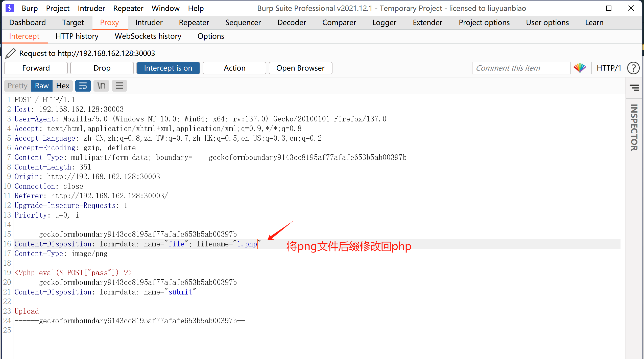Click the Comment this item field
The width and height of the screenshot is (644, 359).
[521, 68]
